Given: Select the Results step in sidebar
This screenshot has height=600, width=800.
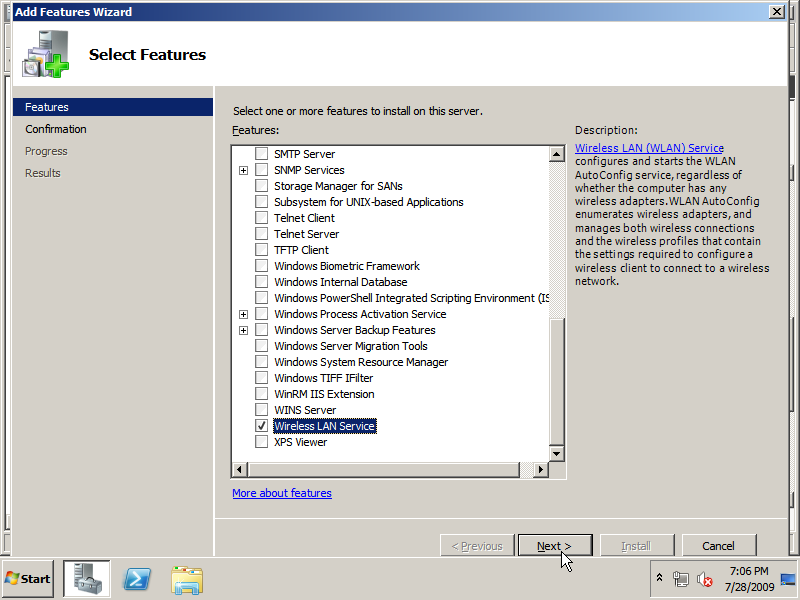Looking at the screenshot, I should tap(43, 173).
